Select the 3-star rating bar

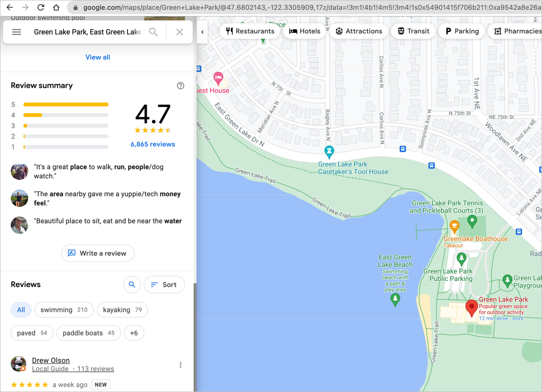[66, 126]
